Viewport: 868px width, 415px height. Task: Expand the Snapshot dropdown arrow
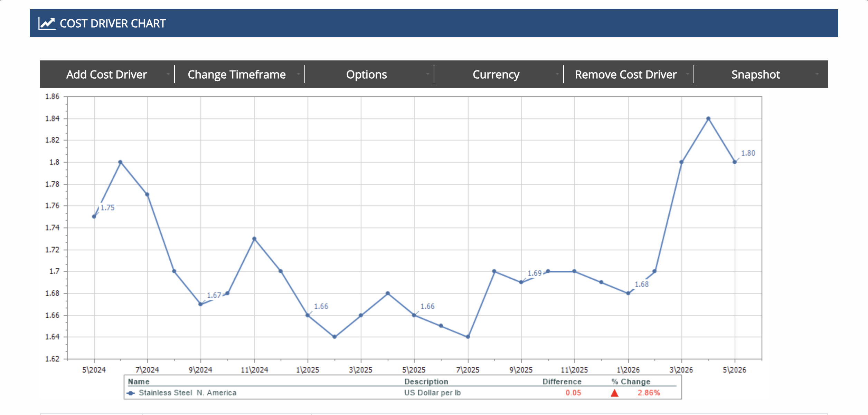817,74
